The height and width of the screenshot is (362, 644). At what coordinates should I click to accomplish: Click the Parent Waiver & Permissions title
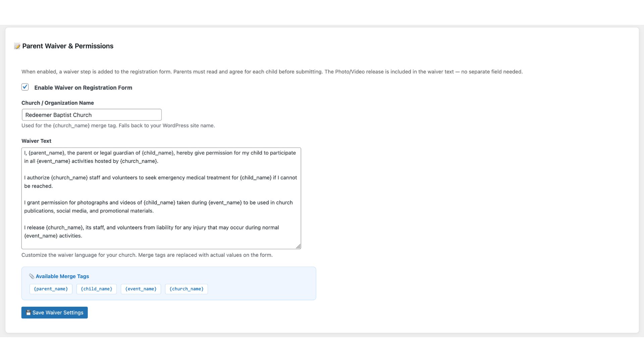(68, 46)
